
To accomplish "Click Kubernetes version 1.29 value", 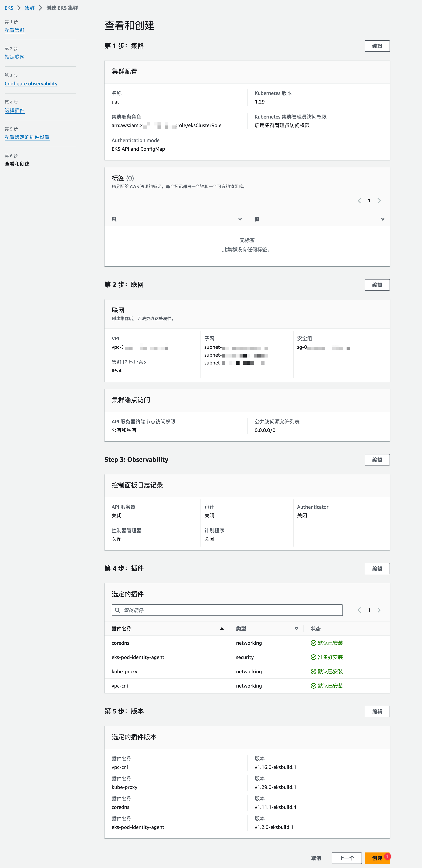I will (260, 102).
